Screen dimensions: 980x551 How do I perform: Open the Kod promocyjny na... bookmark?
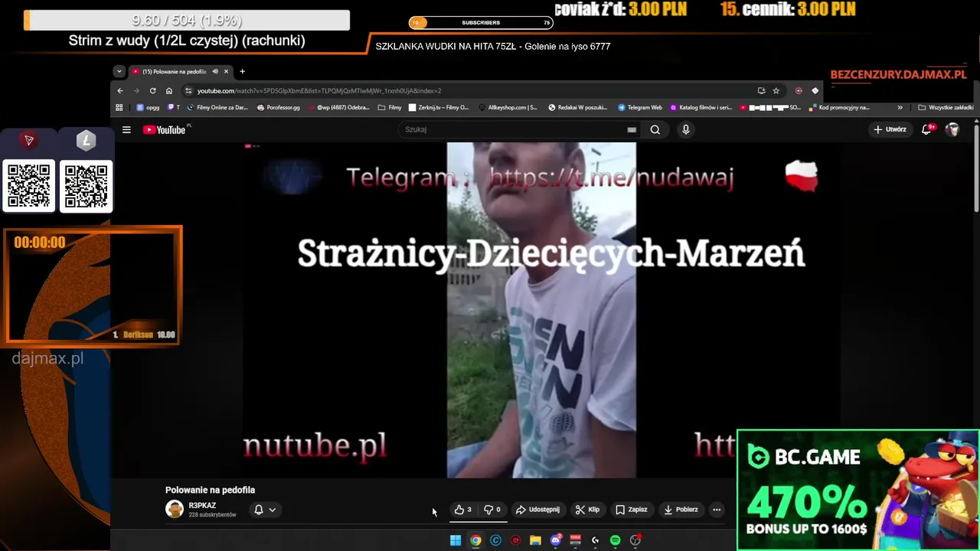[x=839, y=108]
